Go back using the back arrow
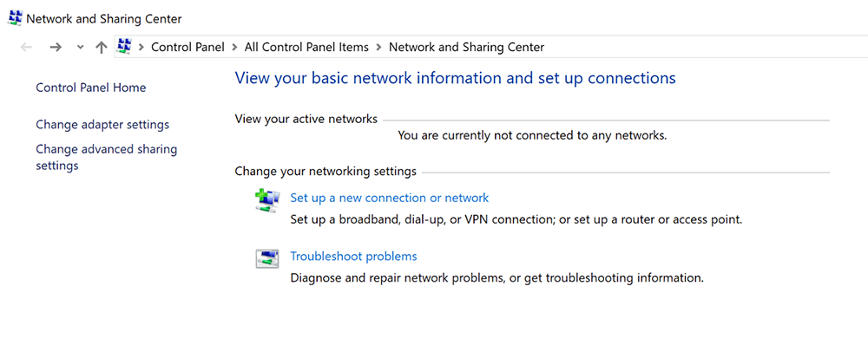This screenshot has width=868, height=358. tap(26, 48)
